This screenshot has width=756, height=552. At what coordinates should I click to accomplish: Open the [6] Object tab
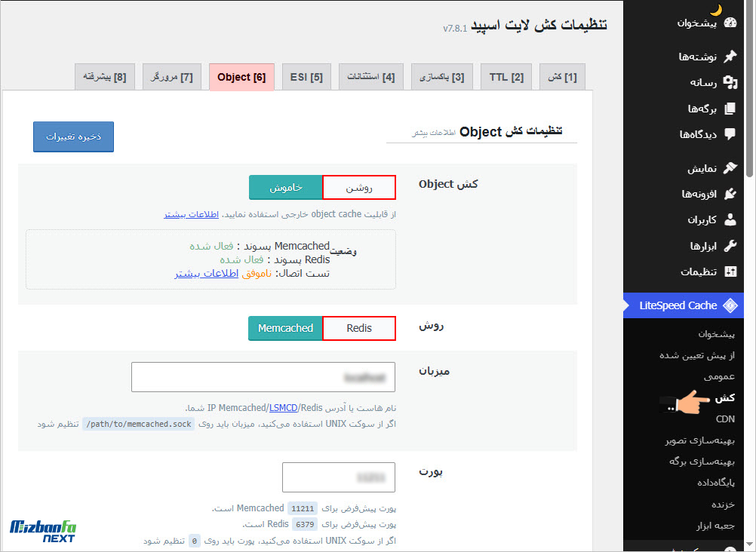coord(241,77)
